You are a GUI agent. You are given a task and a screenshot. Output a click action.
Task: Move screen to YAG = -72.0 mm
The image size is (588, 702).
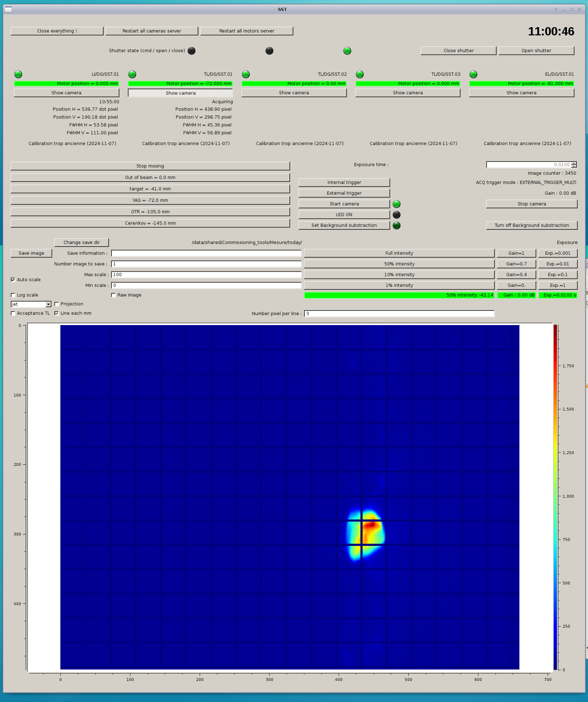(x=150, y=200)
